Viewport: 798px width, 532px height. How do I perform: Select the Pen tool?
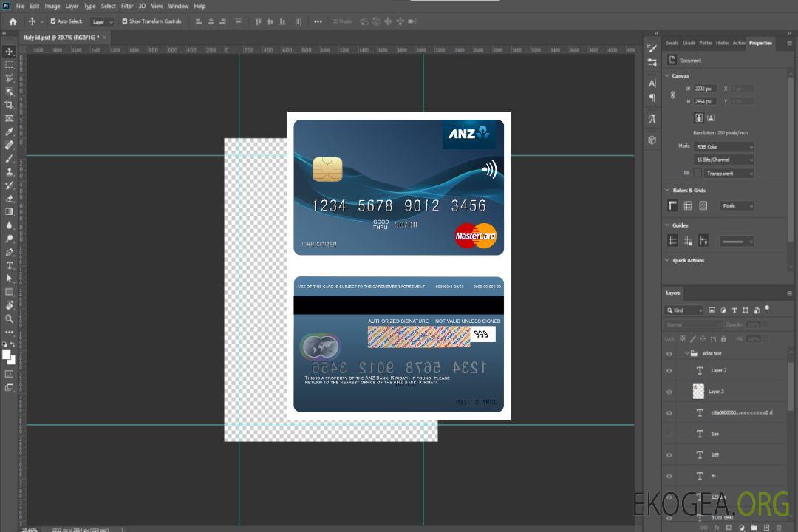click(x=9, y=252)
